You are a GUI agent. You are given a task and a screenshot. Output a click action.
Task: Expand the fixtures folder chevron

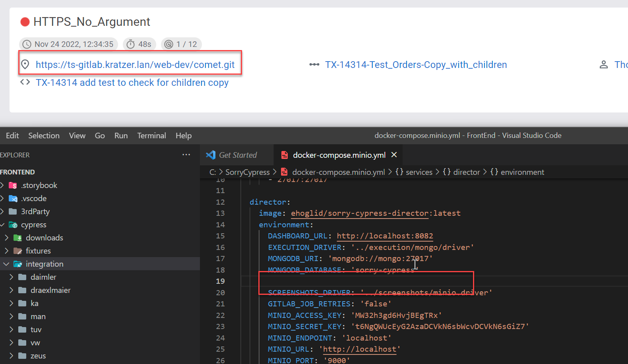pos(6,251)
